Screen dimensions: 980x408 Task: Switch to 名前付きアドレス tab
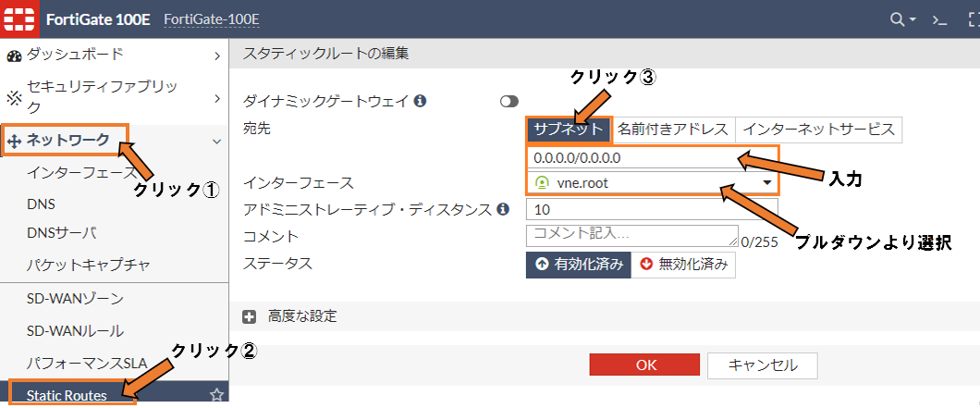(673, 130)
